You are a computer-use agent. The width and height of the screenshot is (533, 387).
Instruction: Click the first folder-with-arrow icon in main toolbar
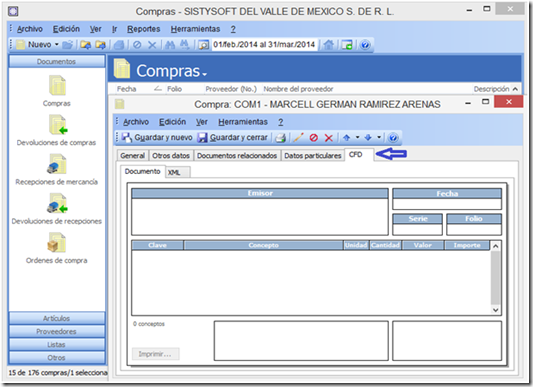click(86, 45)
